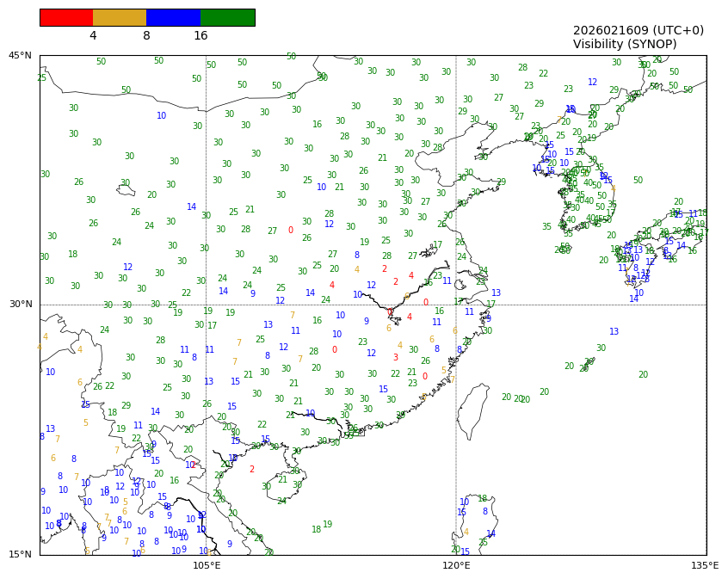Click the blue 14 station left of green 30 and 25

tap(192, 207)
